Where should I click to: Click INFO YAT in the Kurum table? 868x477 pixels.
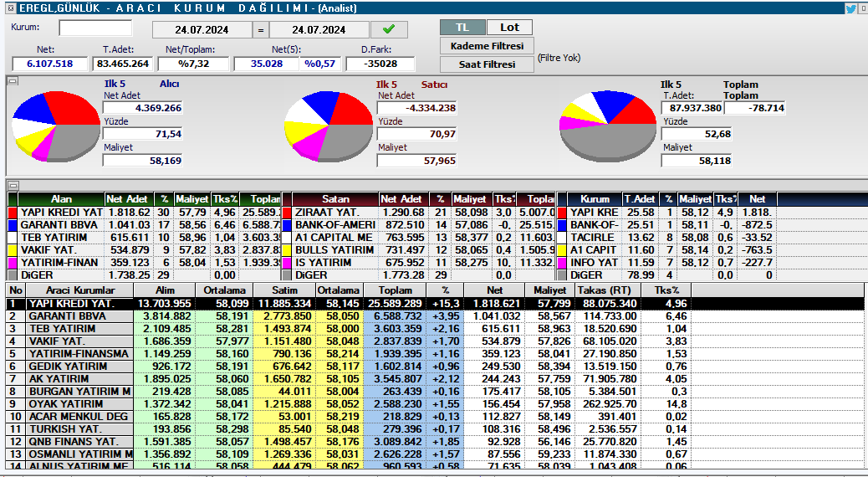594,263
